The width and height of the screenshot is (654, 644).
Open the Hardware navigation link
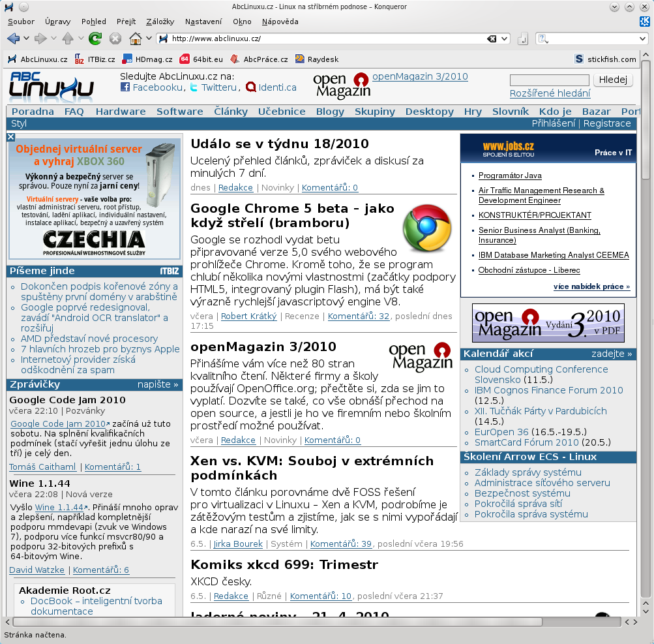coord(121,112)
